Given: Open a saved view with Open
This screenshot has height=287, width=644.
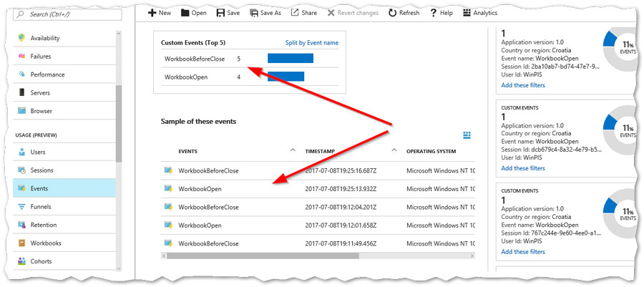Looking at the screenshot, I should pyautogui.click(x=193, y=13).
